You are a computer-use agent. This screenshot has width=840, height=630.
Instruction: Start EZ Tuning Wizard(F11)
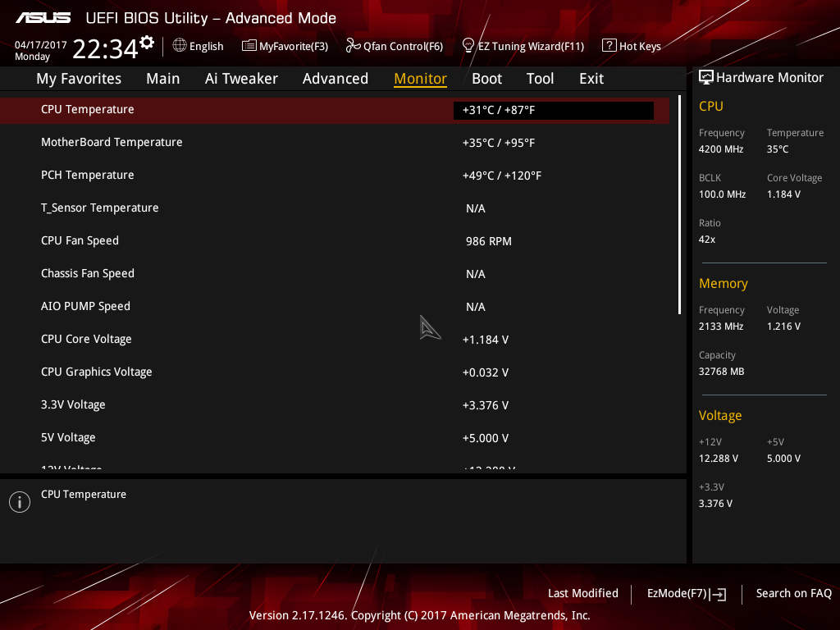(531, 46)
